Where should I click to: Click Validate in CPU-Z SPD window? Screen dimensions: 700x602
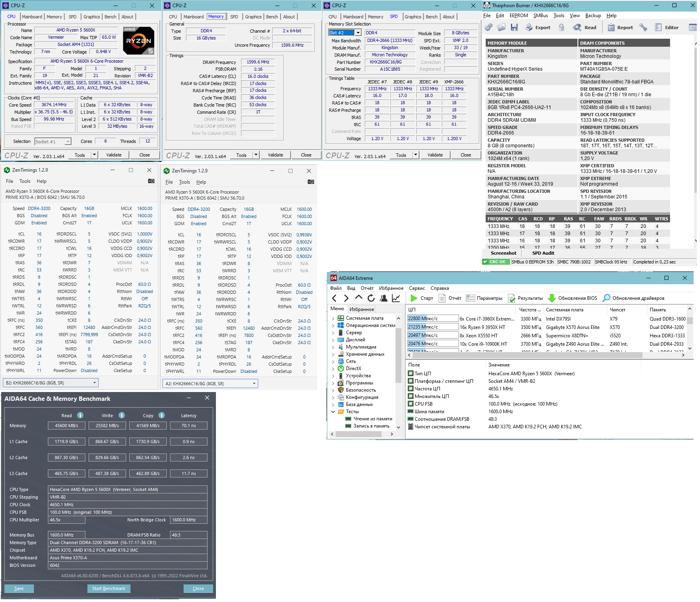click(435, 155)
